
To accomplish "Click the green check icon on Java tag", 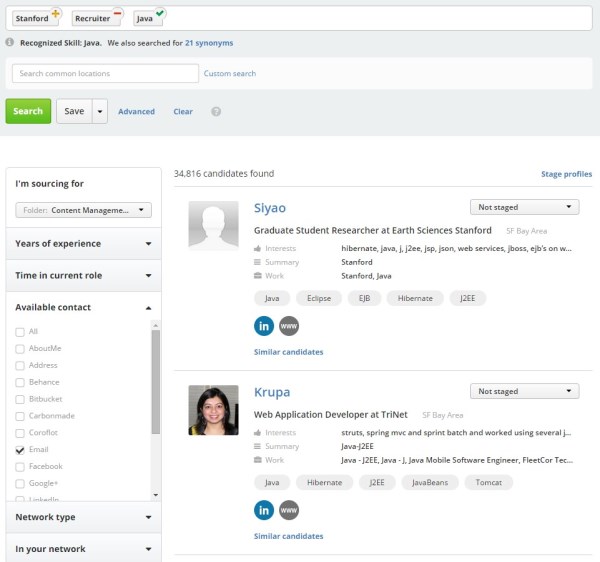I will click(x=160, y=13).
